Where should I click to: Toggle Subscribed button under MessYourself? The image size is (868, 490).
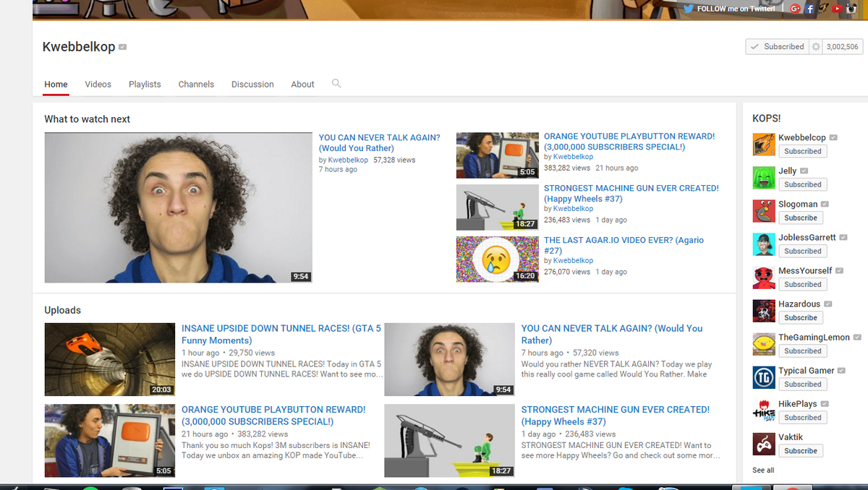point(802,284)
